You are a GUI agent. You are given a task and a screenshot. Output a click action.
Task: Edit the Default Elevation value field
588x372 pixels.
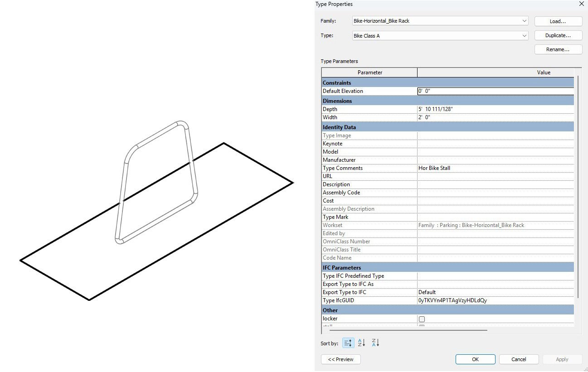(x=496, y=91)
